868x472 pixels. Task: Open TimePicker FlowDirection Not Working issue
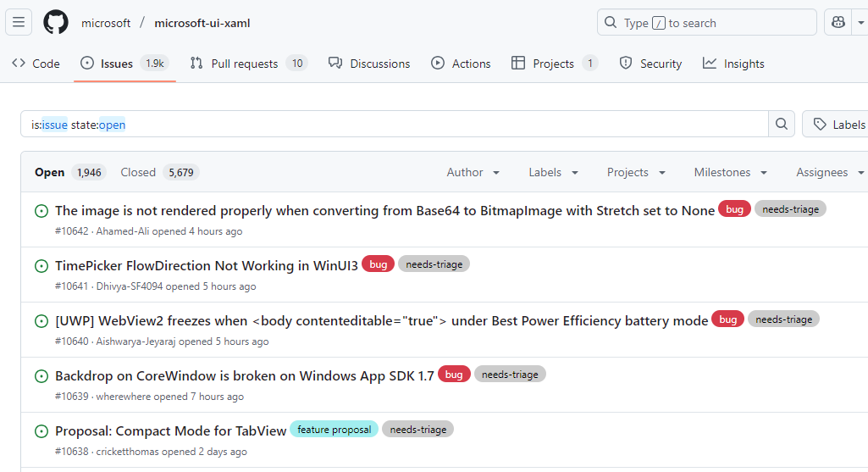207,265
